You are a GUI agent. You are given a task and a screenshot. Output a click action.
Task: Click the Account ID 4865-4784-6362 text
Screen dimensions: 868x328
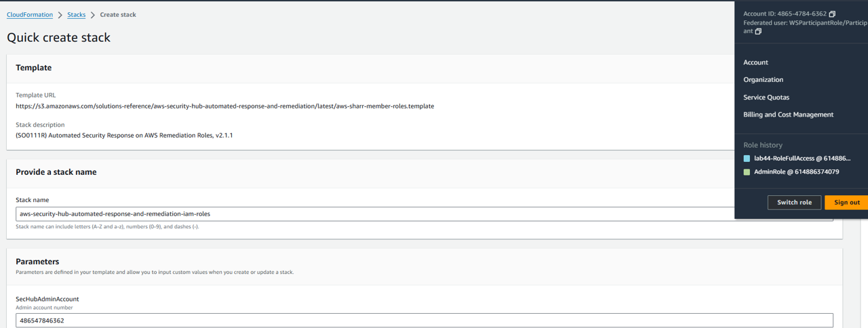pyautogui.click(x=785, y=14)
